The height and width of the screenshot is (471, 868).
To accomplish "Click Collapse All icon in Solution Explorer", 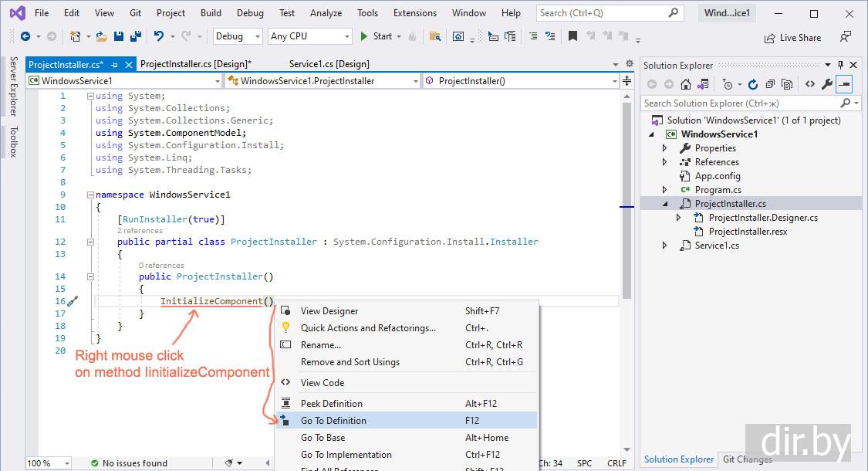I will point(770,84).
